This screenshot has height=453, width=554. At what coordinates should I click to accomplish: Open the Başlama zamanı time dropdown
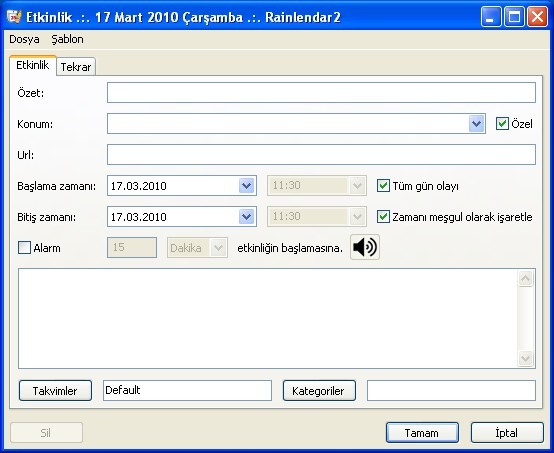point(357,186)
